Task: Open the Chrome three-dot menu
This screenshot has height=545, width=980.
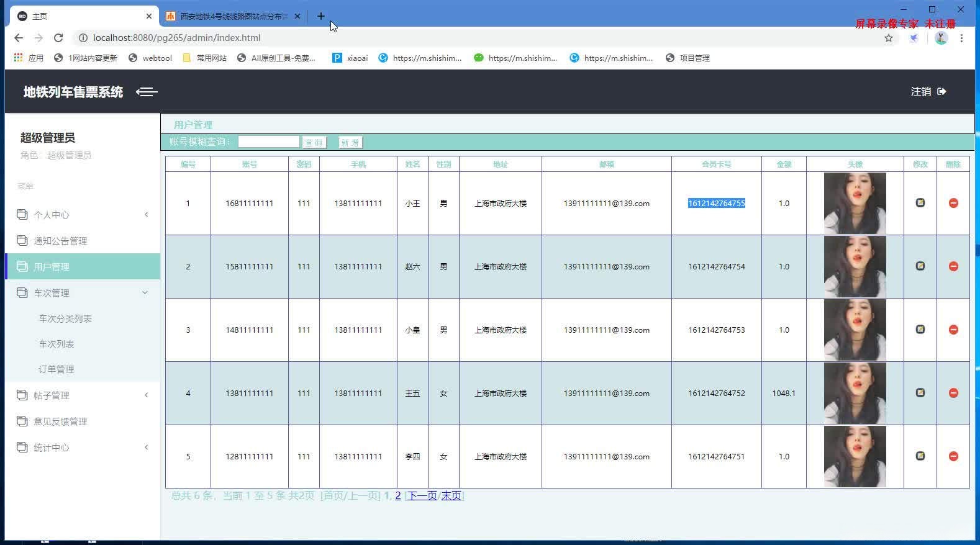Action: coord(961,38)
